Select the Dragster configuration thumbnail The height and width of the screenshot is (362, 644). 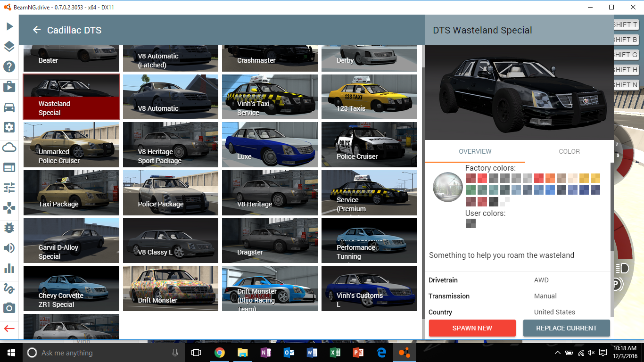click(x=270, y=240)
